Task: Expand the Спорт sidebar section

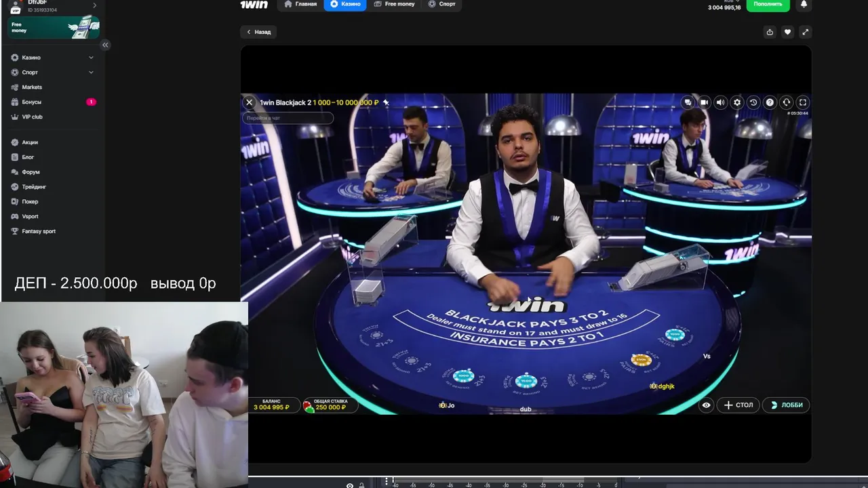Action: (52, 73)
